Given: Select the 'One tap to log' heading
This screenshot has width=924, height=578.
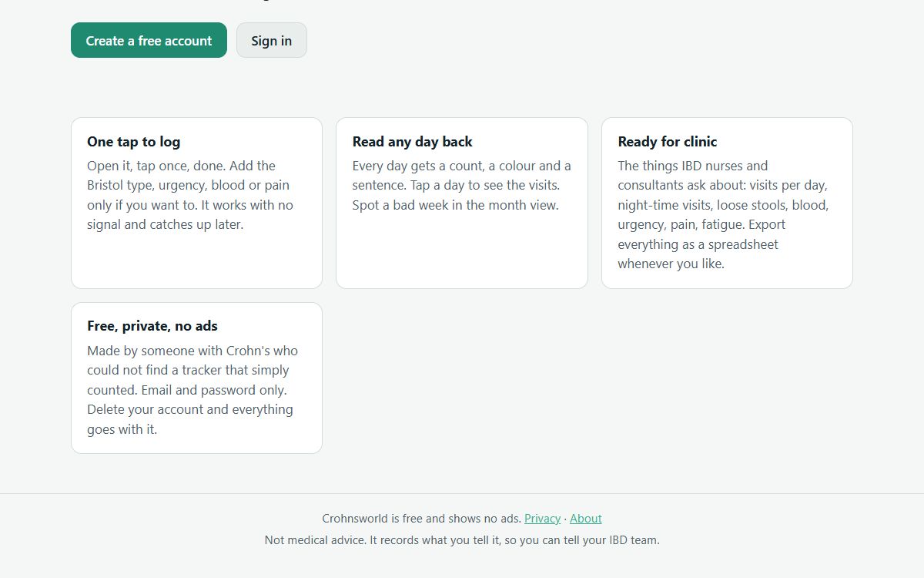Looking at the screenshot, I should coord(133,142).
